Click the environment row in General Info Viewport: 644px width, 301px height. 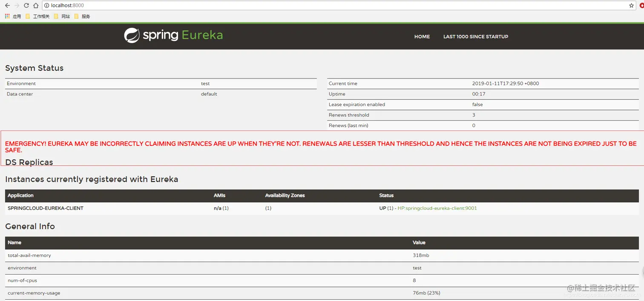tap(322, 268)
